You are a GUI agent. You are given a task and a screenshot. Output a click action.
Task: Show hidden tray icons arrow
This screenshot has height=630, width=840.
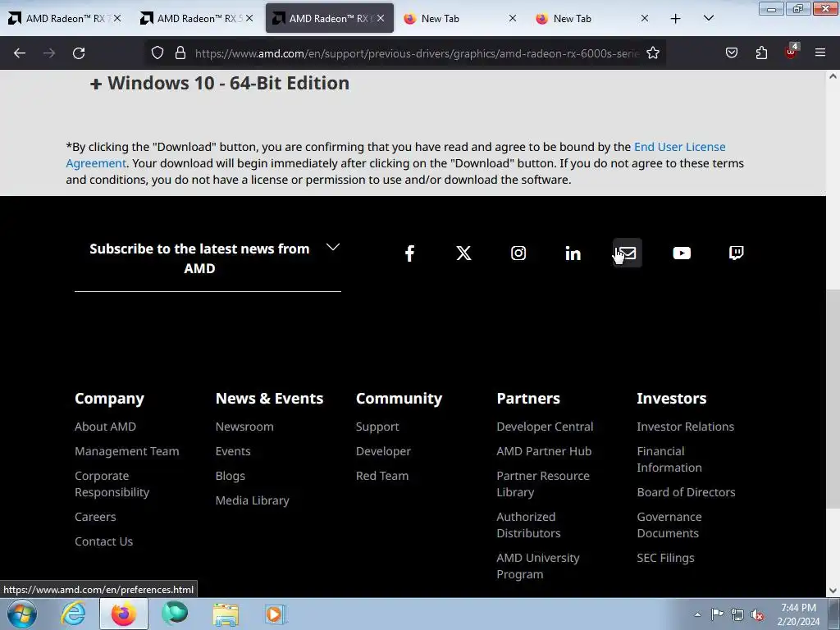697,614
